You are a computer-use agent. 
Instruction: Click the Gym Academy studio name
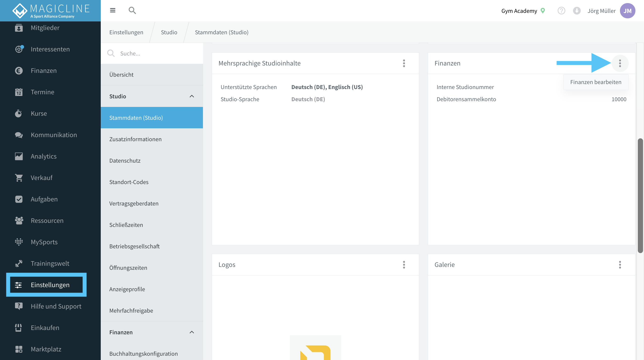tap(519, 11)
